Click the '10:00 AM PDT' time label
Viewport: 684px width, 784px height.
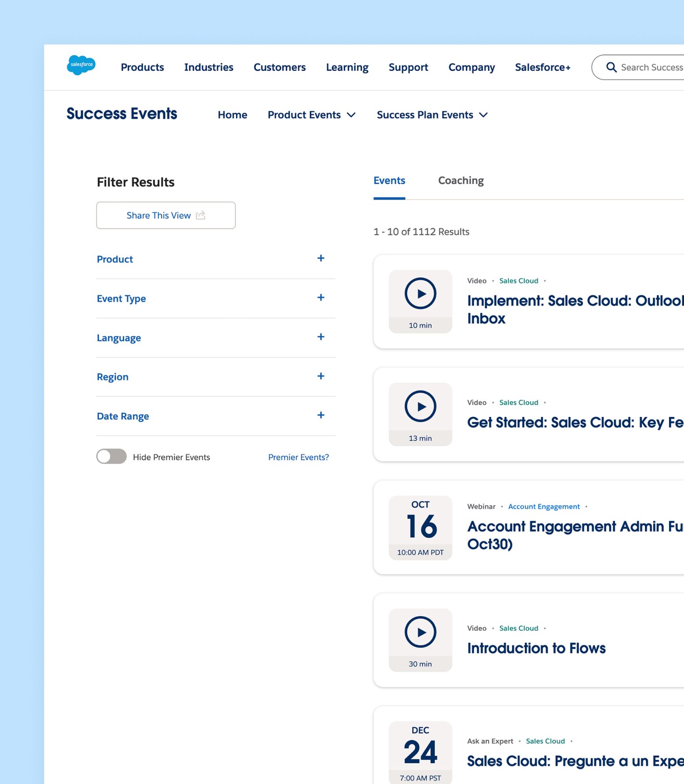420,552
